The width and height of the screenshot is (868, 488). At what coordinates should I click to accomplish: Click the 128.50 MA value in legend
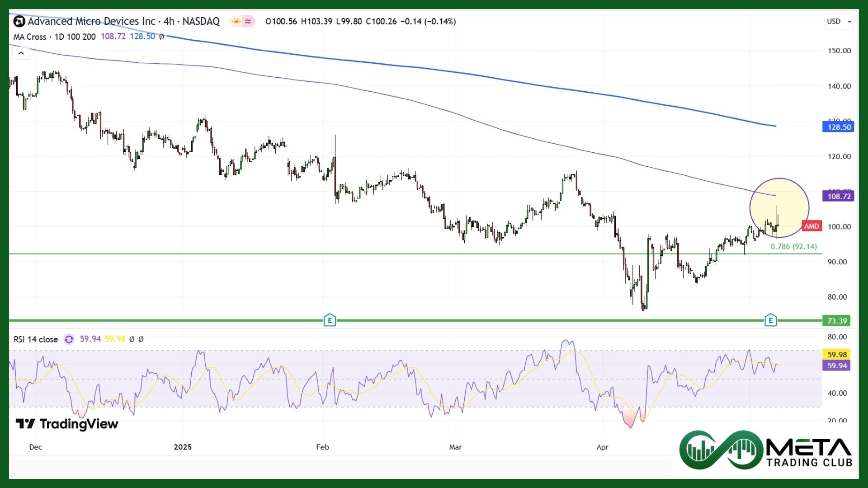pos(142,37)
